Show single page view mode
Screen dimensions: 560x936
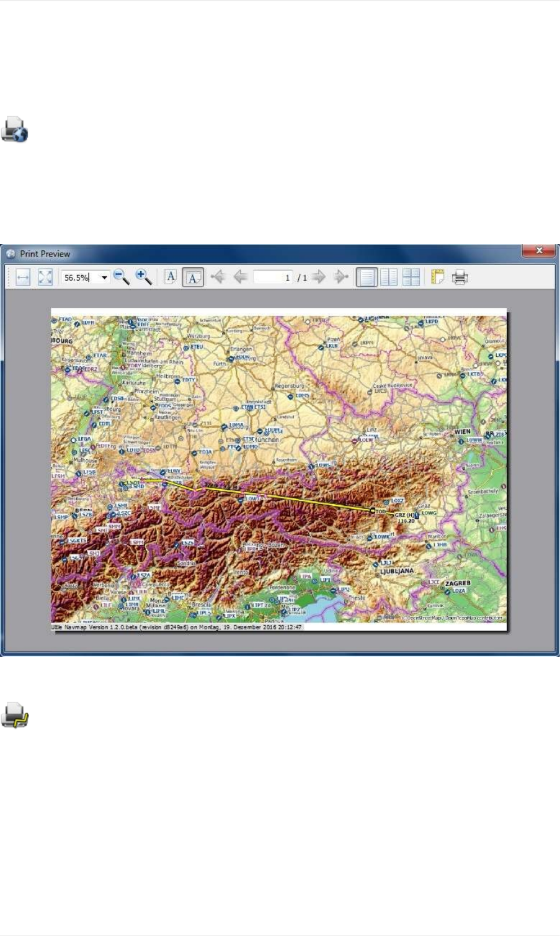point(367,277)
